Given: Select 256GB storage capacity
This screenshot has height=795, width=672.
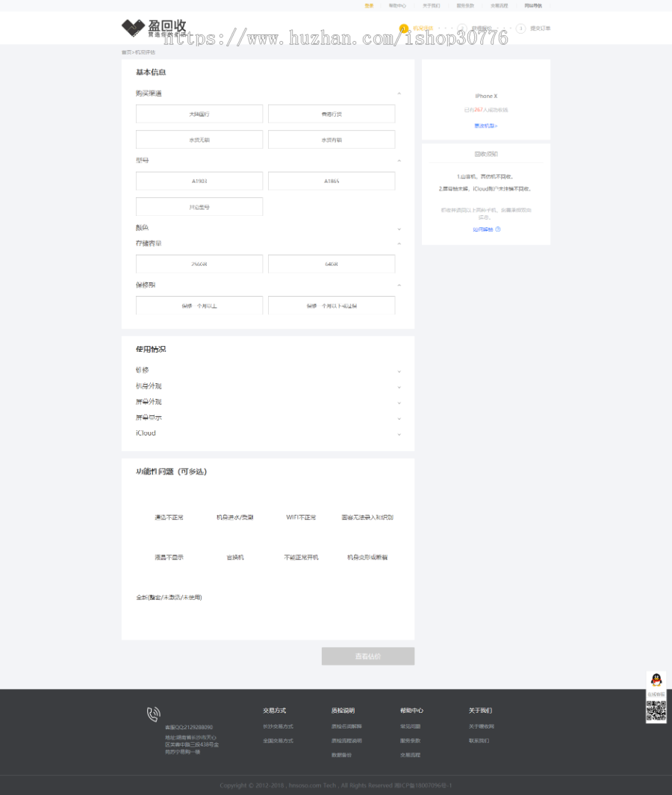Looking at the screenshot, I should click(199, 265).
